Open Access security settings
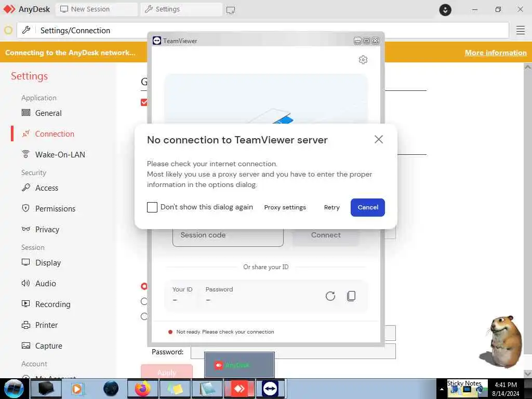This screenshot has height=399, width=532. click(46, 188)
